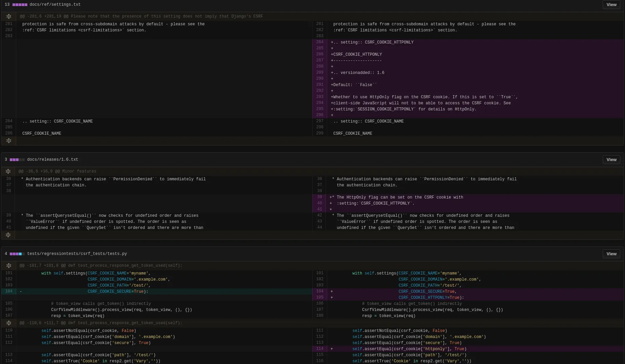The height and width of the screenshot is (364, 625).
Task: Expand hidden lines before tests.py hunk -110,6
Action: [x=9, y=323]
